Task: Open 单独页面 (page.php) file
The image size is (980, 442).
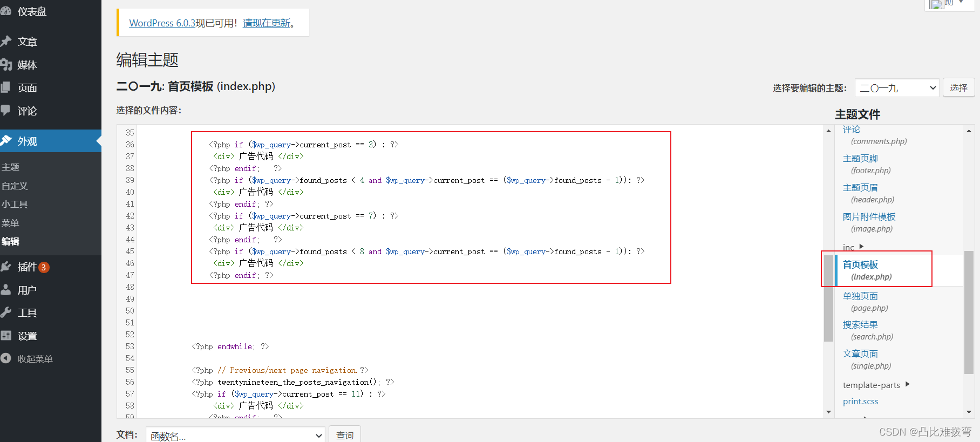Action: coord(865,302)
